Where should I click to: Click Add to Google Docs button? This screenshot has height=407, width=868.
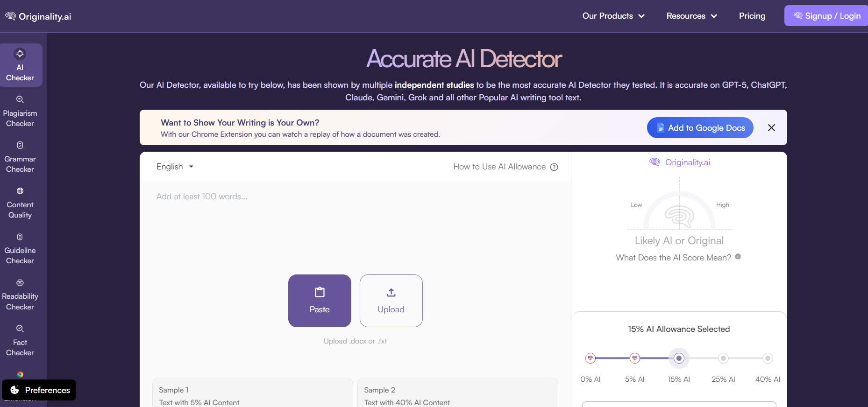point(700,128)
